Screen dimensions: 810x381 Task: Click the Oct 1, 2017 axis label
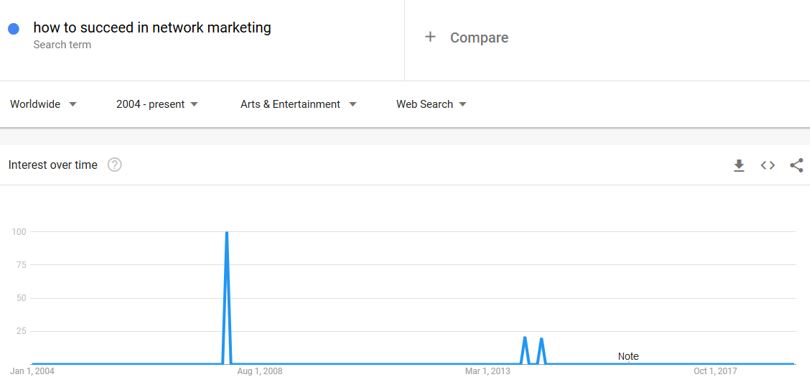coord(715,371)
